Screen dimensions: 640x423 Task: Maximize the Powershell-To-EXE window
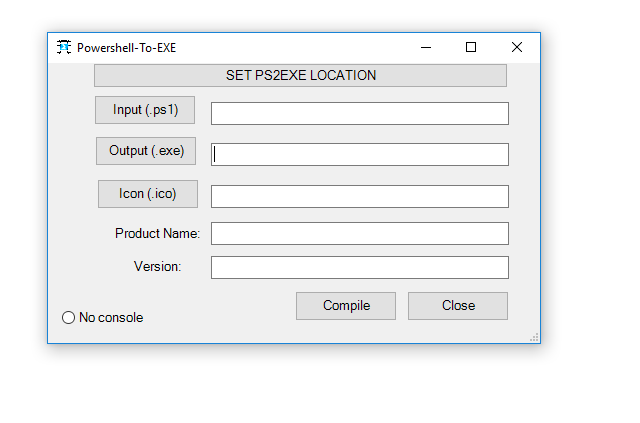pos(471,47)
